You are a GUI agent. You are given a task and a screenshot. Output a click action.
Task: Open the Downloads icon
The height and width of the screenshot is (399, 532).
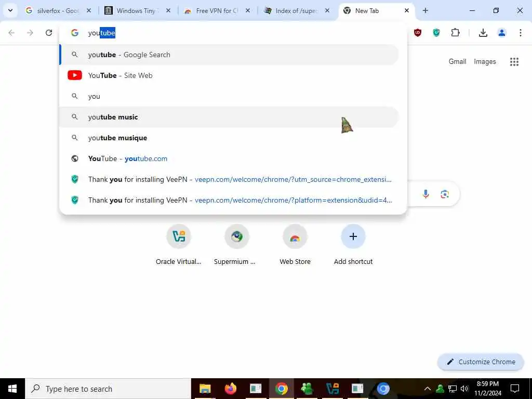pos(483,33)
